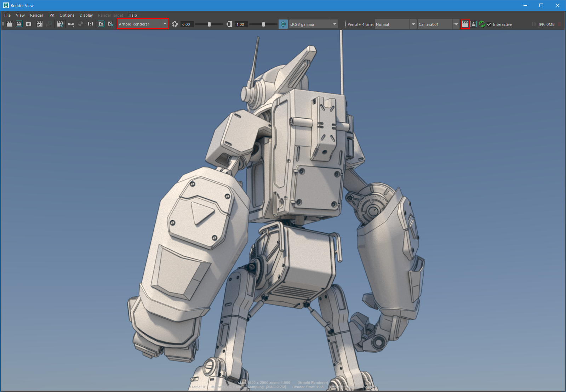Click the Pencil+ 4 render button highlighted red

tap(465, 24)
